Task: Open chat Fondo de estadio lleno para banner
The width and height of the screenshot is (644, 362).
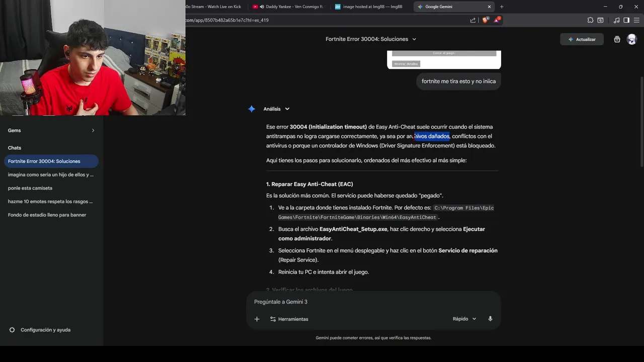Action: point(51,215)
